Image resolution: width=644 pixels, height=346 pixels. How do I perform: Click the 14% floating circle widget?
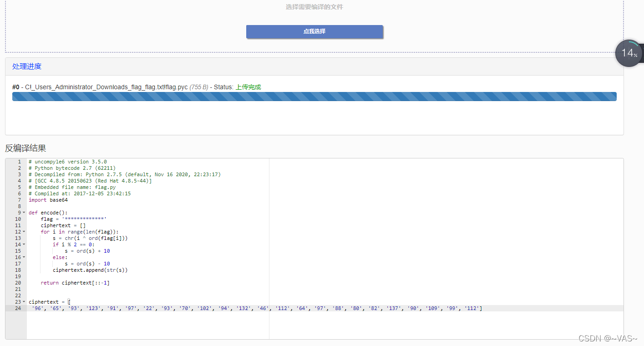(629, 53)
